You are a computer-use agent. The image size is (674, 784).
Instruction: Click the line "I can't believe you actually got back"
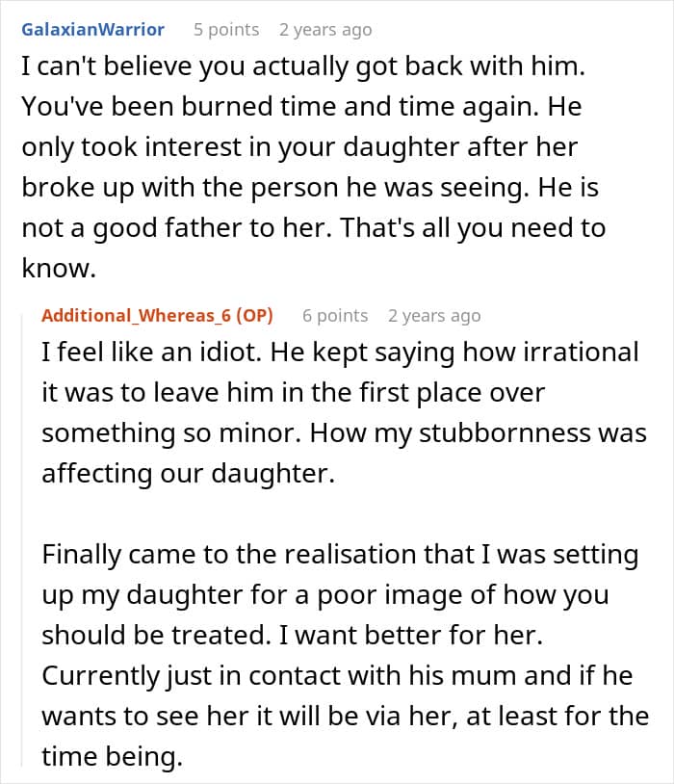pos(303,66)
